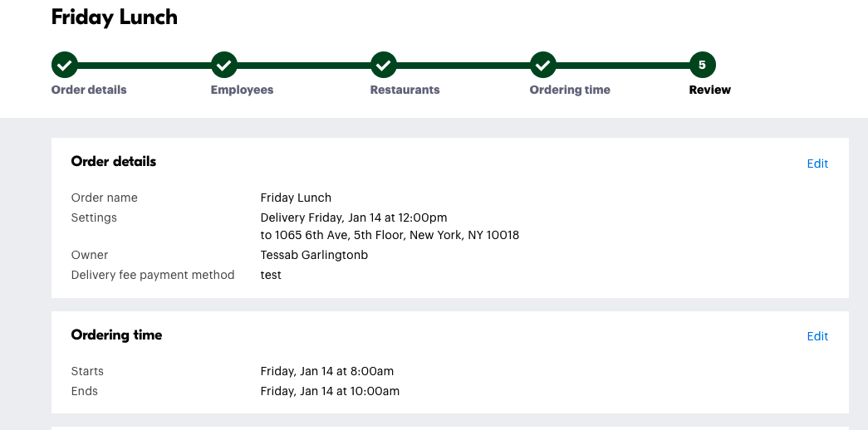Viewport: 868px width, 430px height.
Task: Click the progress bar between Employees and Restaurants
Action: (303, 64)
